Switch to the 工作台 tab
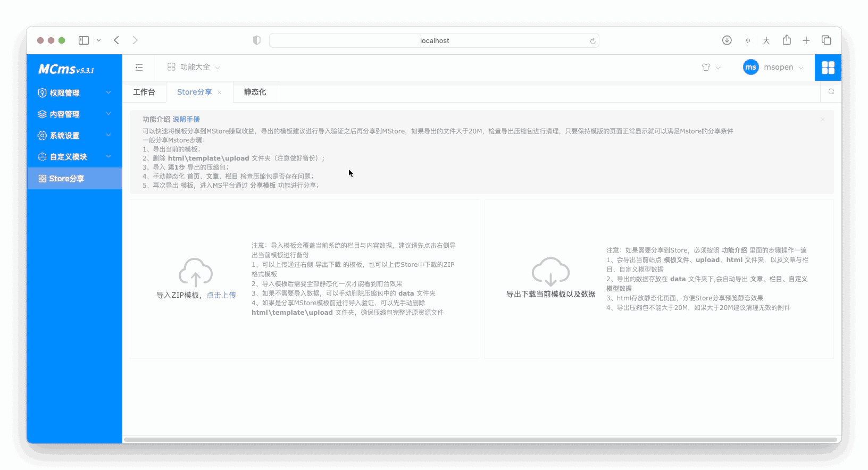 (144, 93)
